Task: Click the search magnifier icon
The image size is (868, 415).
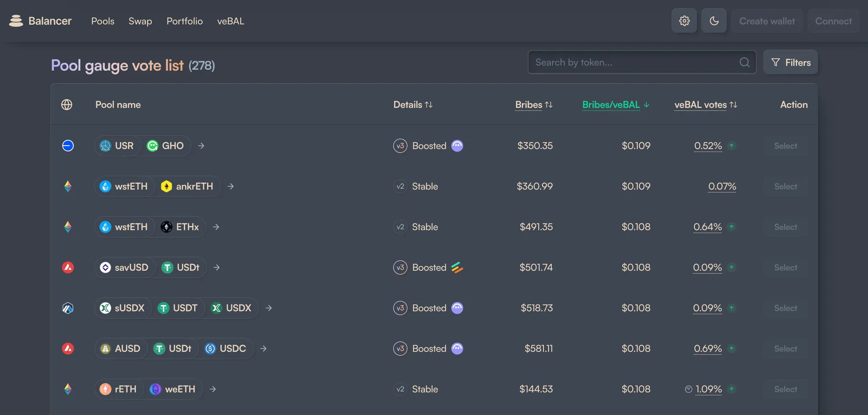Action: click(x=745, y=62)
